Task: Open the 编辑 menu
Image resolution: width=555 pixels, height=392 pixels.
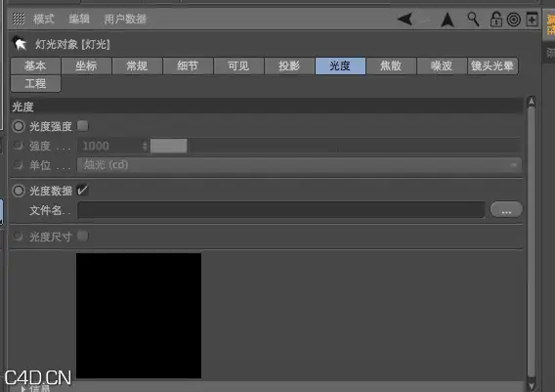Action: click(x=79, y=19)
